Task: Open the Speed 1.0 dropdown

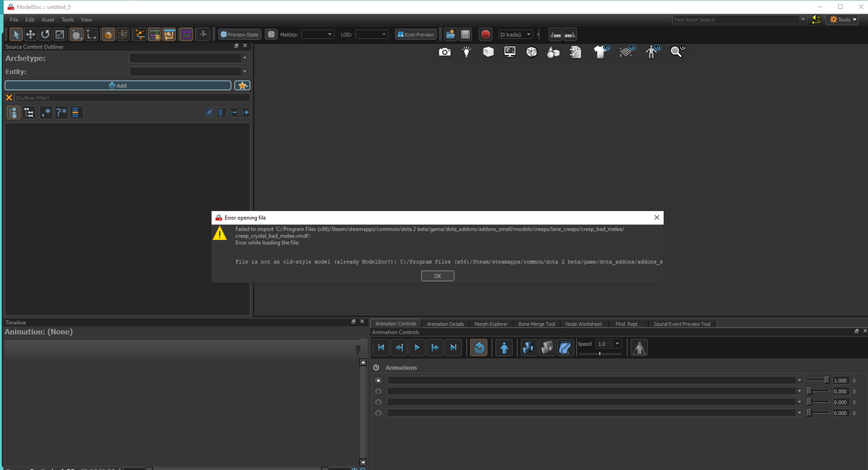Action: pyautogui.click(x=608, y=345)
